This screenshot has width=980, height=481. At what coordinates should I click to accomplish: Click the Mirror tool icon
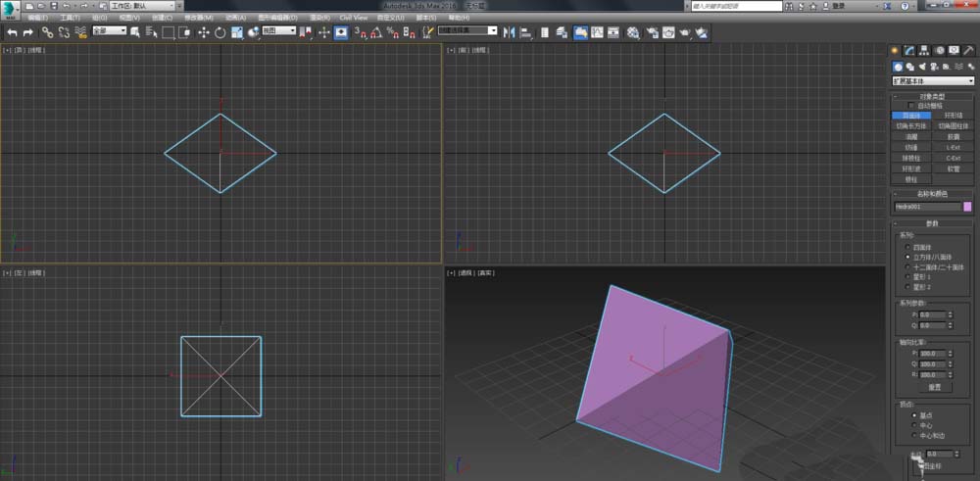pos(509,32)
